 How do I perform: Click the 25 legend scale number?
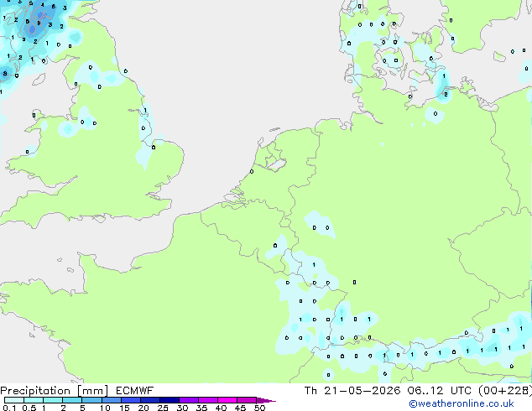(x=163, y=408)
